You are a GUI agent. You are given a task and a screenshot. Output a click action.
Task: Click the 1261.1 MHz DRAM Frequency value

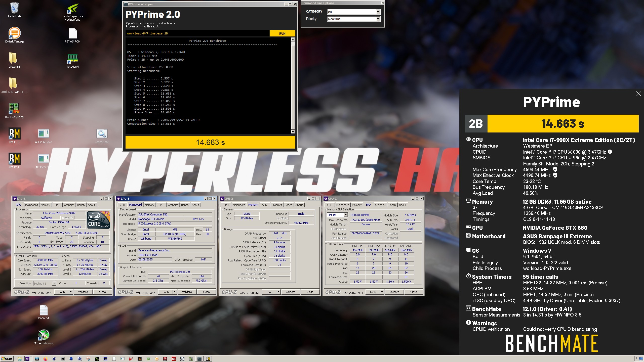(279, 233)
